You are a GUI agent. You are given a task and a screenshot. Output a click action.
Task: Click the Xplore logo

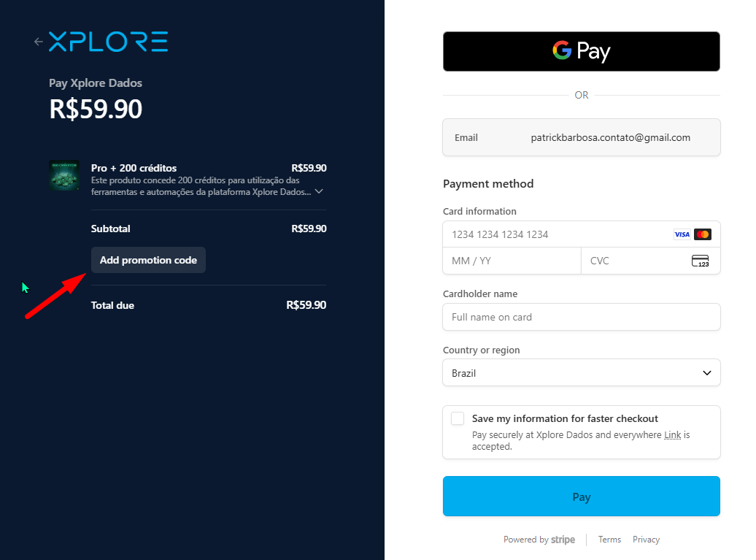pyautogui.click(x=108, y=42)
